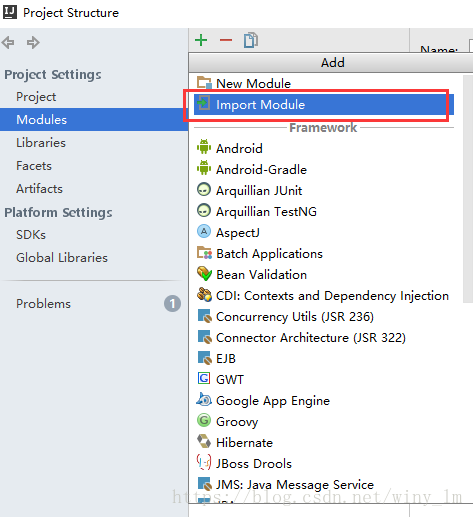Select Modules in sidebar
Image resolution: width=473 pixels, height=517 pixels.
point(94,119)
